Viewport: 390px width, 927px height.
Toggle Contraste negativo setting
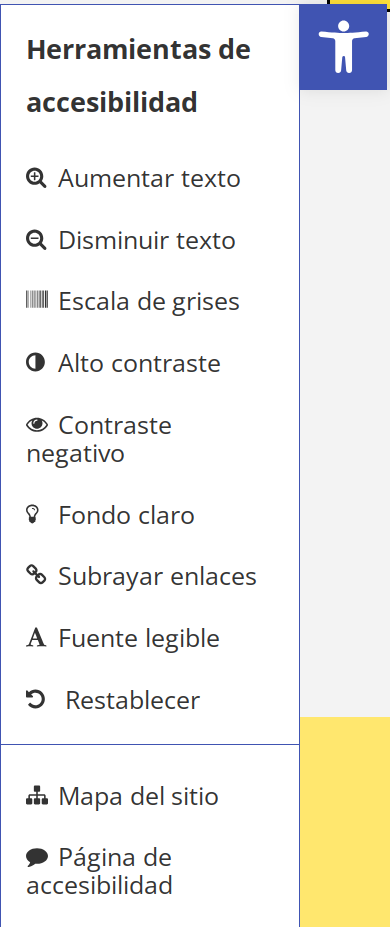[x=99, y=439]
